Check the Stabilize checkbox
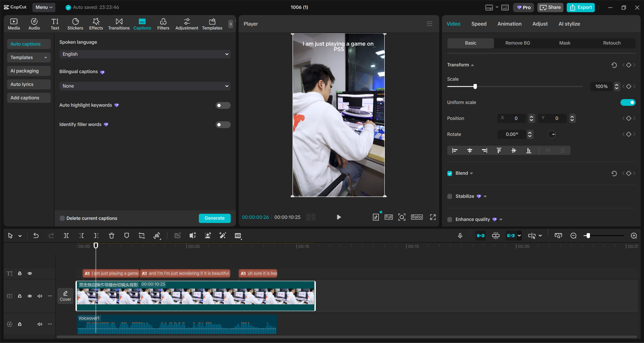The height and width of the screenshot is (343, 644). [x=450, y=196]
